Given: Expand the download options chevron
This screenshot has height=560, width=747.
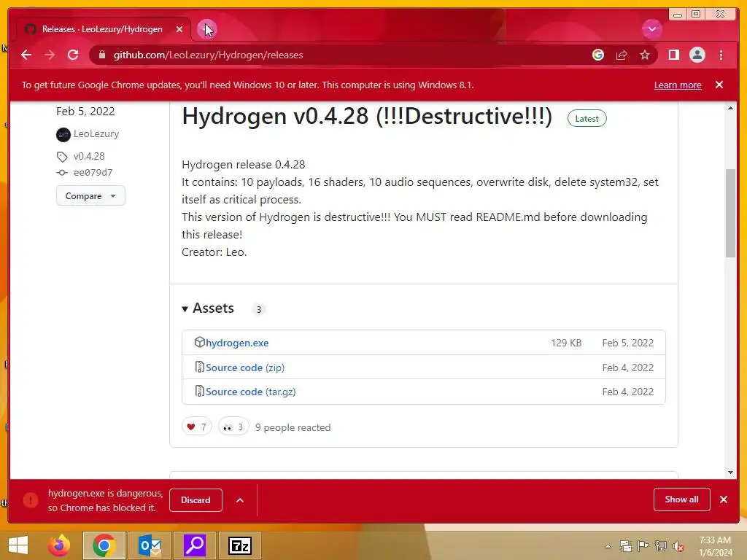Looking at the screenshot, I should [x=240, y=500].
